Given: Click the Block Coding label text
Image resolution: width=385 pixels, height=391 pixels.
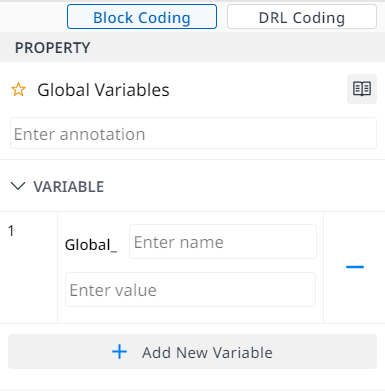Looking at the screenshot, I should tap(142, 18).
